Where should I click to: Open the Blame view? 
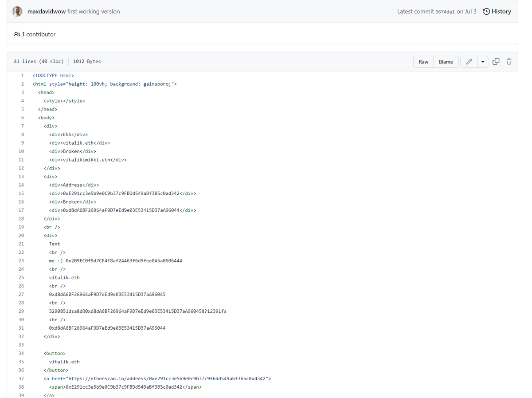coord(446,62)
